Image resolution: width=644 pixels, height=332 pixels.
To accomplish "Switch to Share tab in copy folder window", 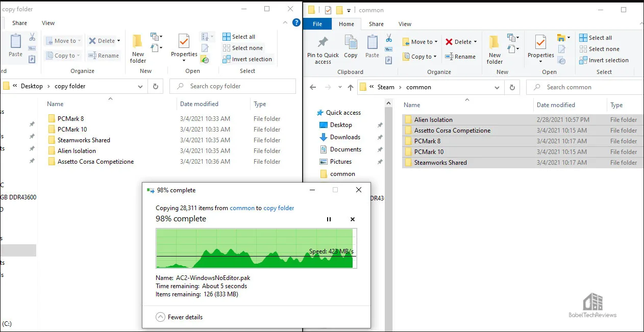I will [x=20, y=23].
